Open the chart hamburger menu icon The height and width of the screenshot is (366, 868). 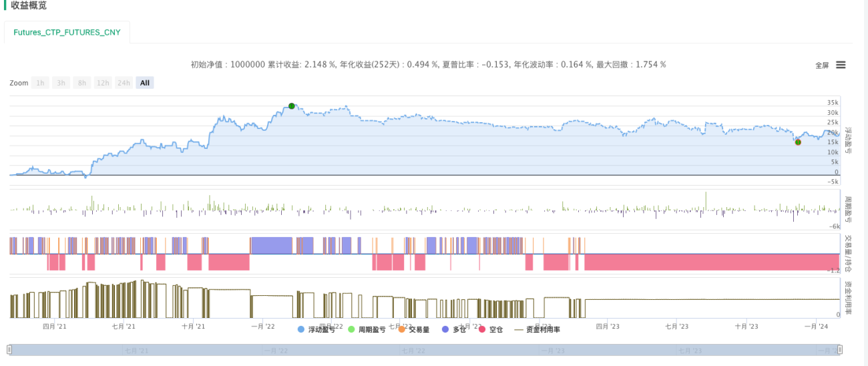pos(841,65)
